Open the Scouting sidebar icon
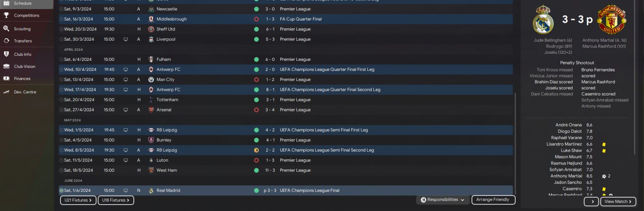644x211 pixels. tap(7, 29)
